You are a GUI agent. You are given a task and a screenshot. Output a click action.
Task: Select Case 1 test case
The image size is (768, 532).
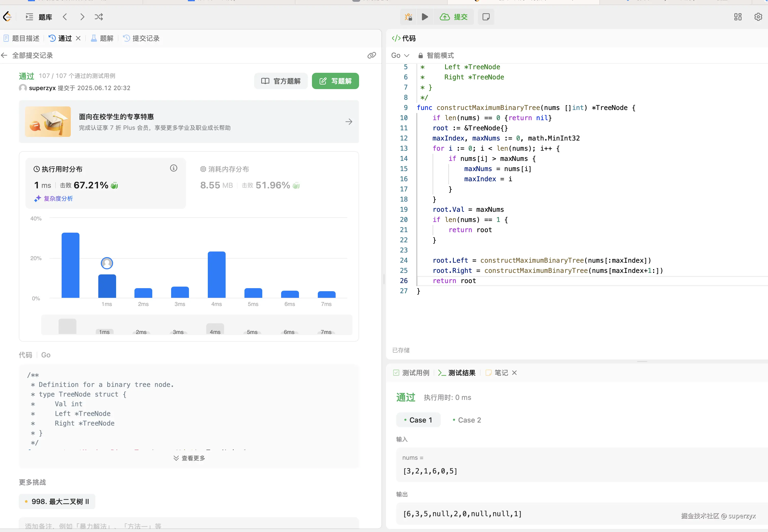point(418,420)
